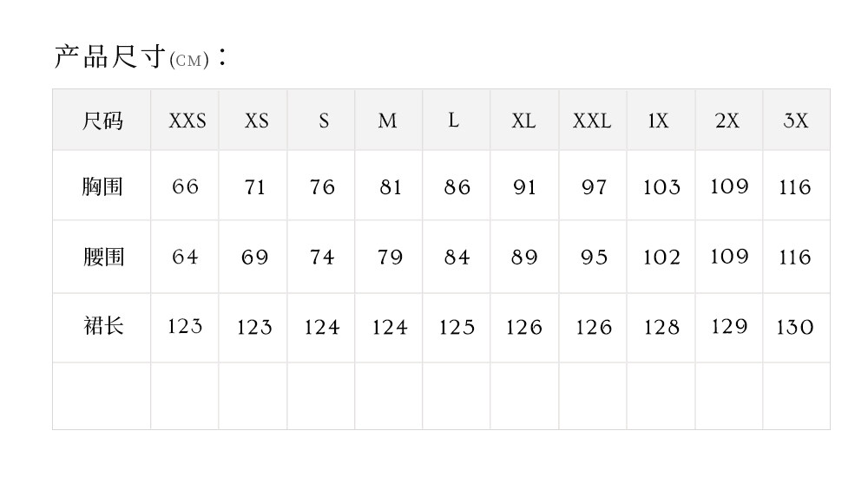Click bust value 66 for XXS

(x=185, y=186)
